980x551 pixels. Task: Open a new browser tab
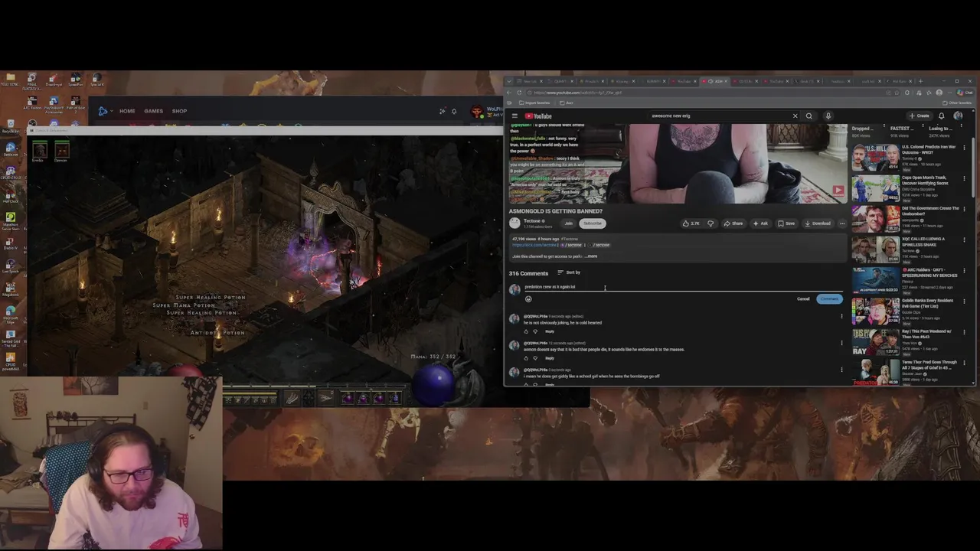pos(920,81)
